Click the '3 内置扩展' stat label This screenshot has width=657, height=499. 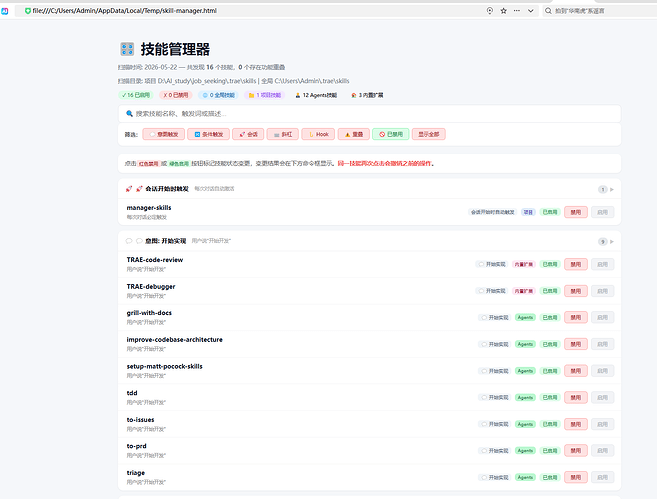coord(367,95)
